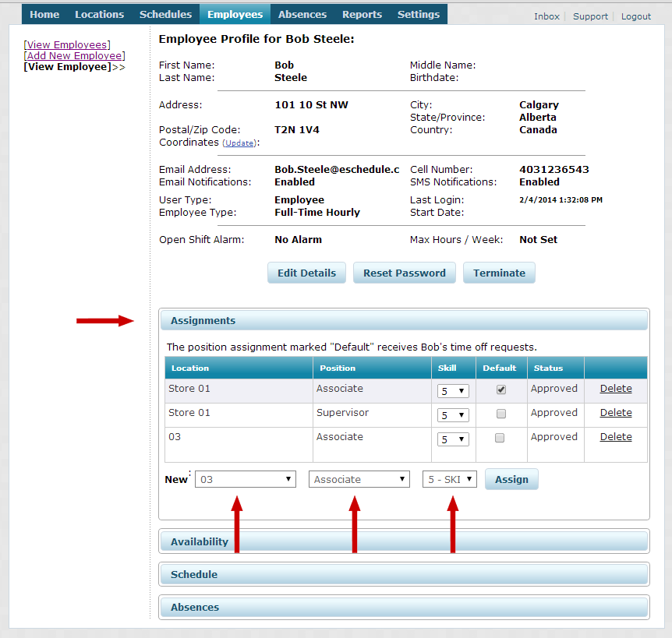Check Default for the 03 Associate row
This screenshot has height=638, width=672.
(x=501, y=438)
